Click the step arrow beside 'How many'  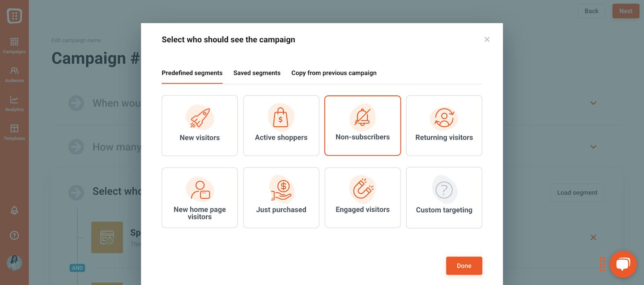coord(76,147)
